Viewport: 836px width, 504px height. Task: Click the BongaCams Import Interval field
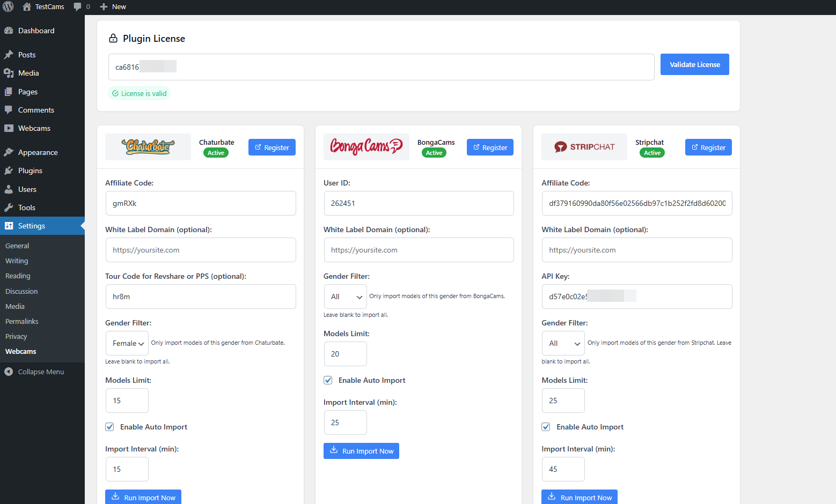coord(346,423)
